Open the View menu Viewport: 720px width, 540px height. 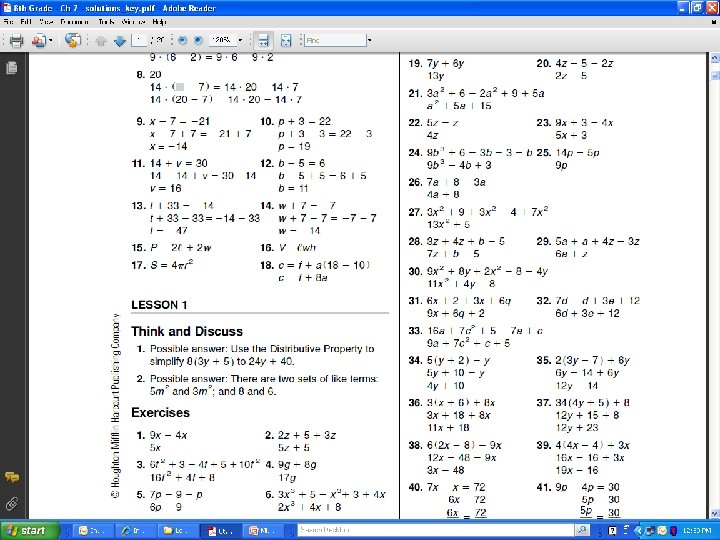pyautogui.click(x=46, y=22)
